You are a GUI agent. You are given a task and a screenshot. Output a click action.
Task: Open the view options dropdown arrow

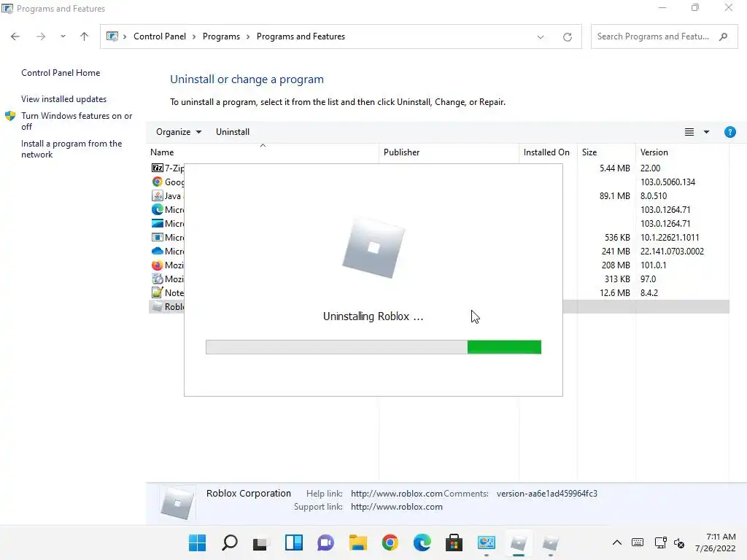tap(706, 132)
